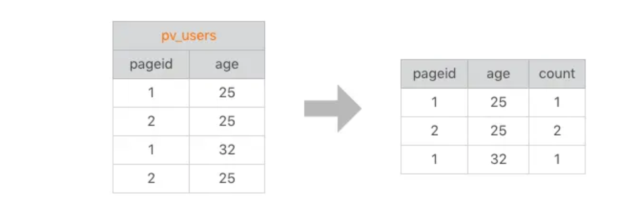Select the pageid header in the pv_users table

[x=151, y=64]
